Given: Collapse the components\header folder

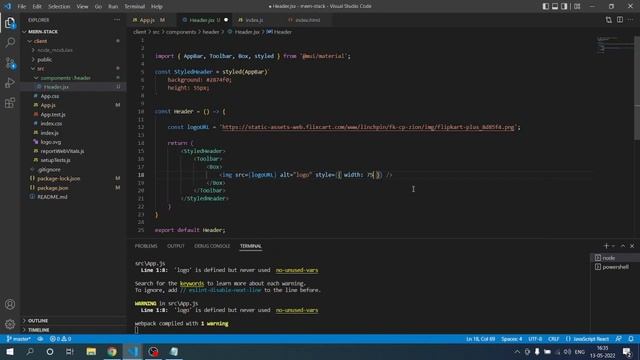Looking at the screenshot, I should click(x=65, y=78).
